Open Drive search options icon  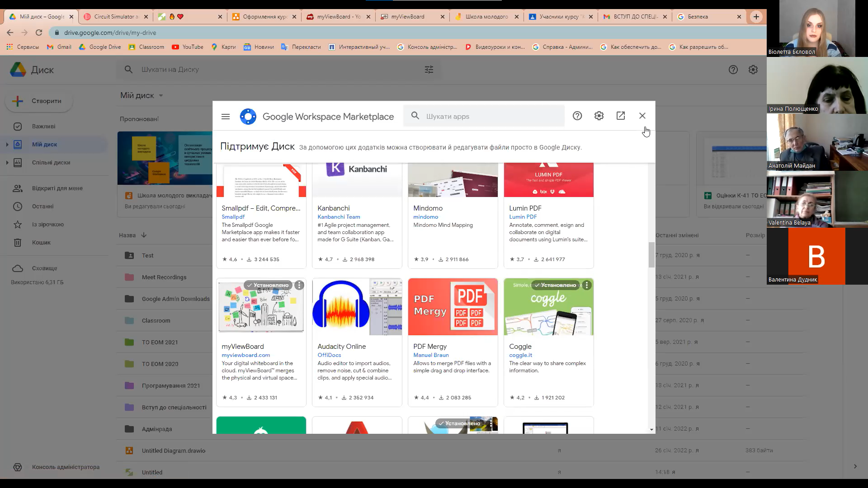coord(429,70)
